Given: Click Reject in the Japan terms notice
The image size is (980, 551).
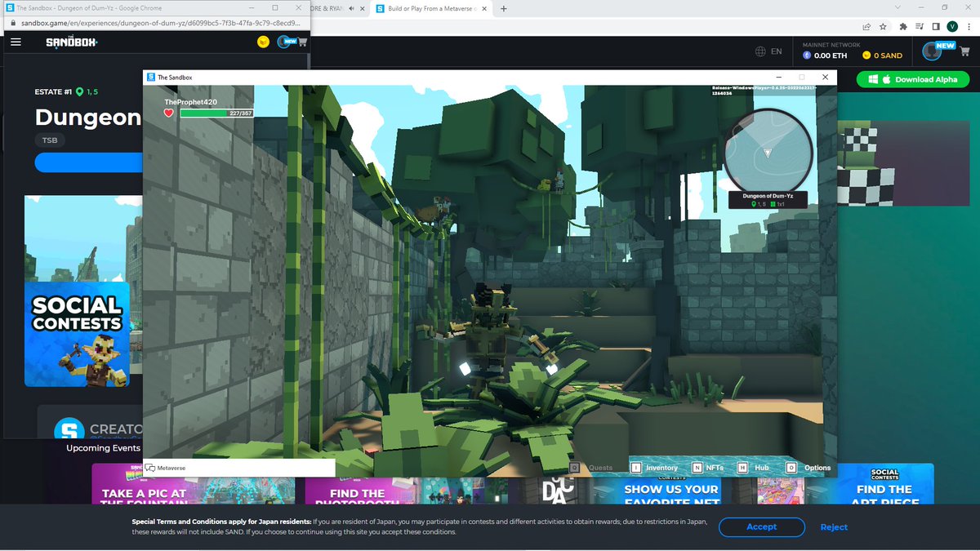Looking at the screenshot, I should (834, 527).
